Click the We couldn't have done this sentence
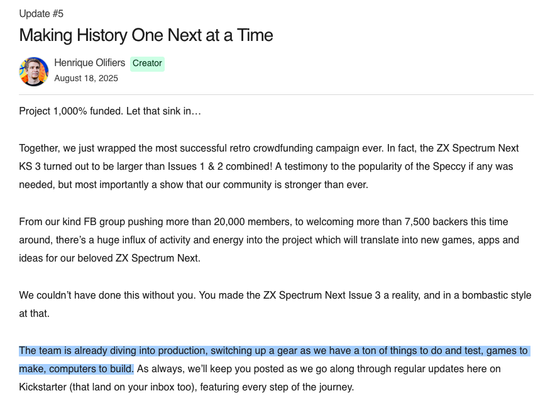555x415 pixels. point(107,295)
